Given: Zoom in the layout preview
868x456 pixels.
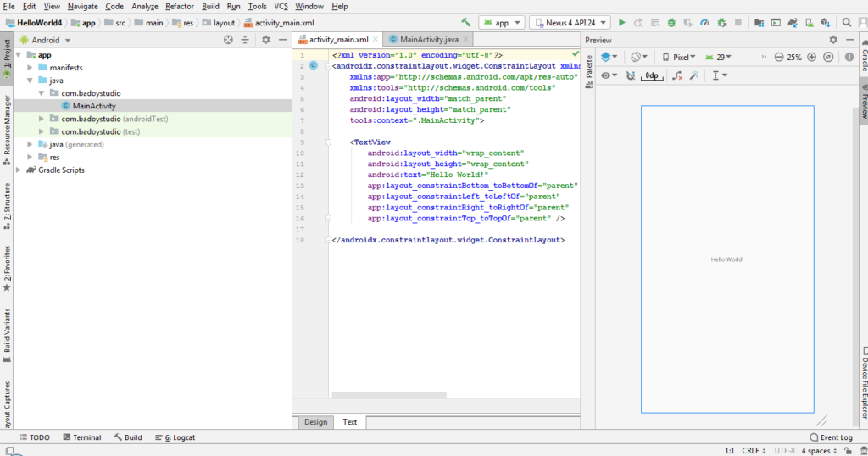Looking at the screenshot, I should click(811, 57).
